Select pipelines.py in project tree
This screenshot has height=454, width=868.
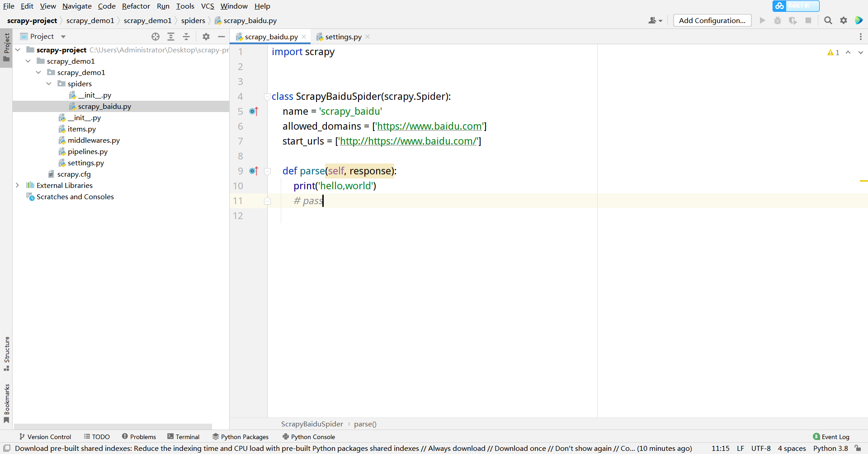tap(88, 151)
